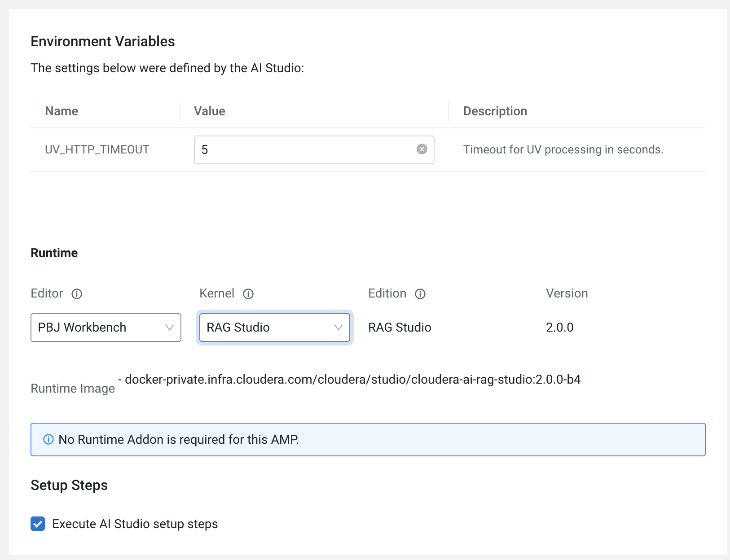The image size is (730, 560).
Task: Click the info icon beside Editor
Action: (77, 294)
